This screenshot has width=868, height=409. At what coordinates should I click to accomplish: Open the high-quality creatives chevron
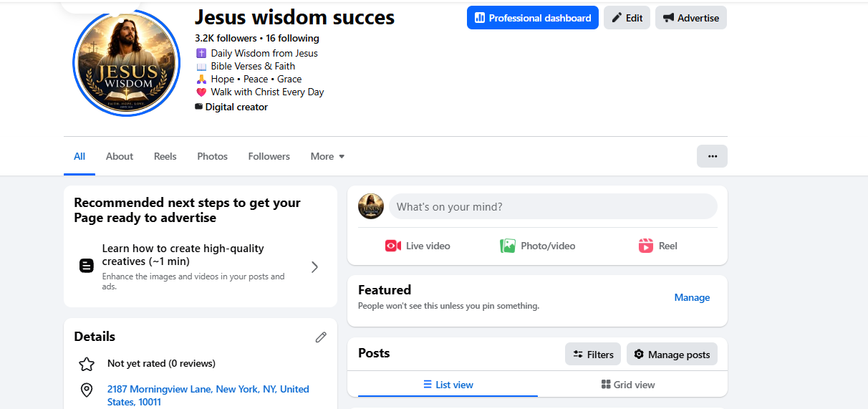(314, 267)
